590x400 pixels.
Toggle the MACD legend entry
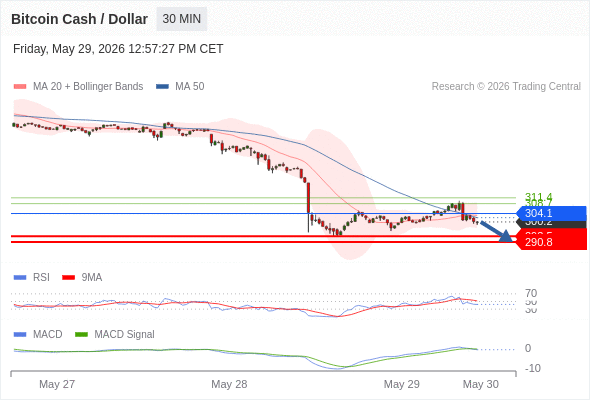point(38,334)
